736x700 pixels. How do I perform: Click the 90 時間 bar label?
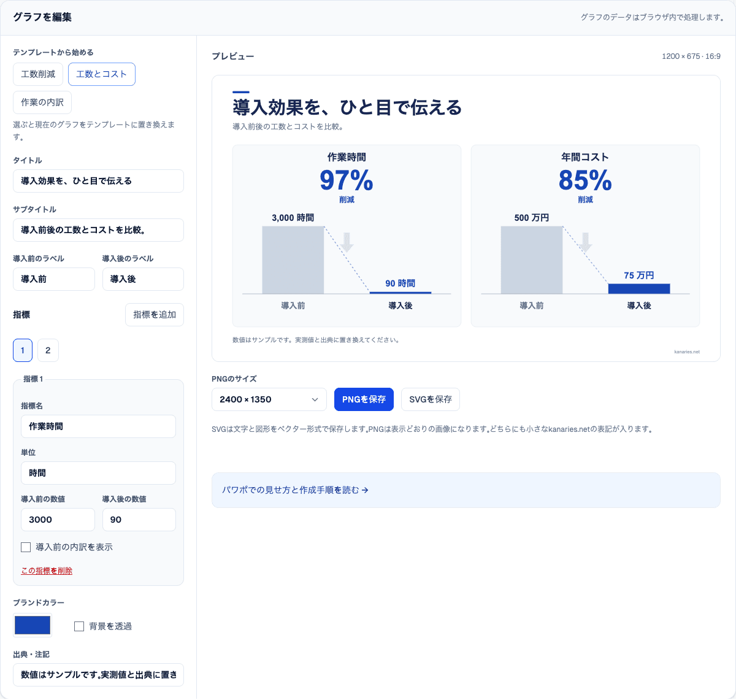click(x=401, y=283)
